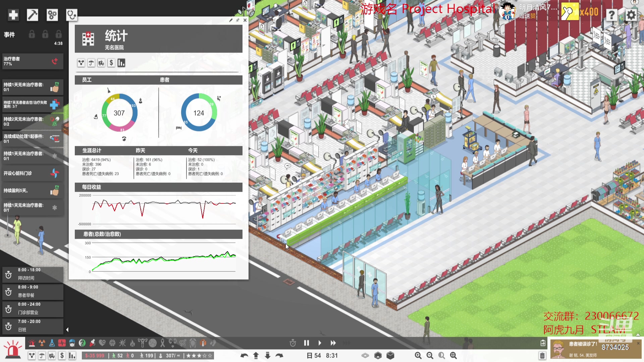Open the 持续盈利5天 objective

(x=33, y=190)
